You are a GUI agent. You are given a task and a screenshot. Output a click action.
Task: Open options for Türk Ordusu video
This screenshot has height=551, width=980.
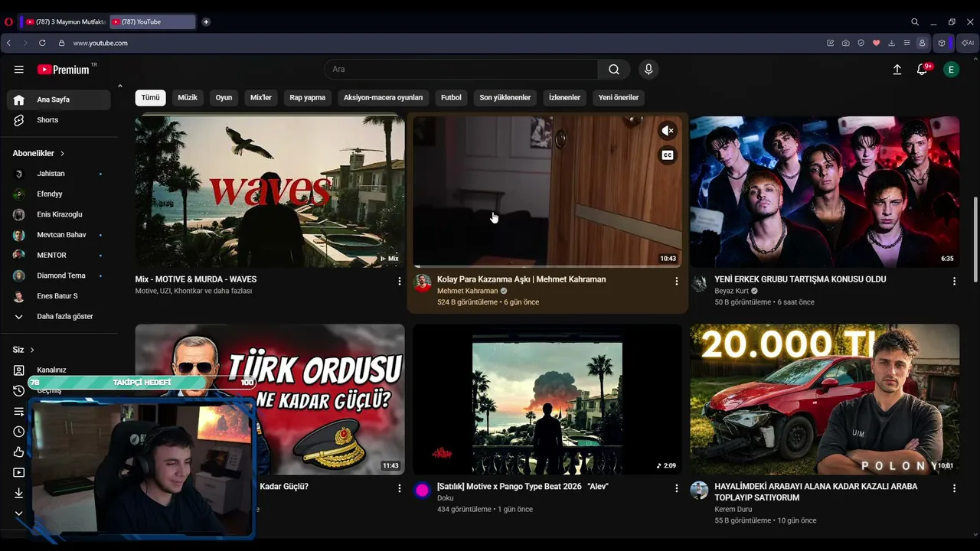click(x=399, y=488)
